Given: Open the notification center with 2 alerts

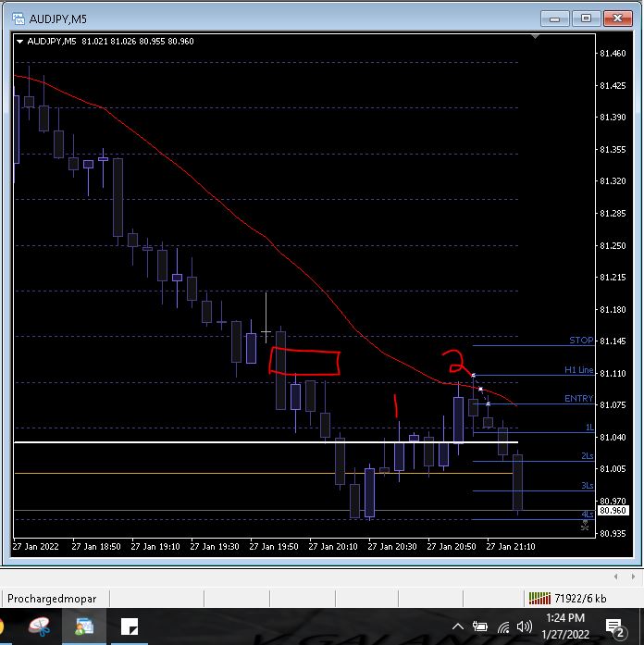Looking at the screenshot, I should [615, 627].
